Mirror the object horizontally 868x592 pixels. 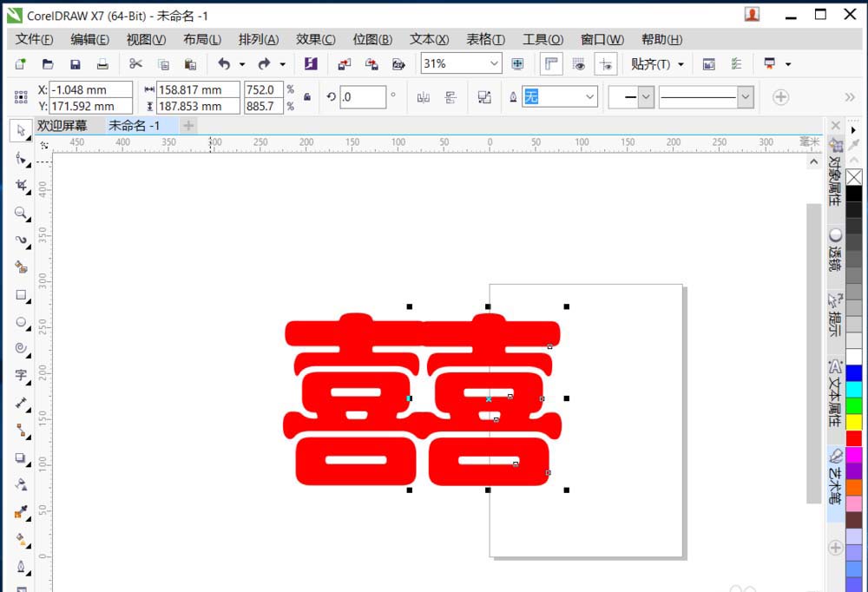pos(424,97)
